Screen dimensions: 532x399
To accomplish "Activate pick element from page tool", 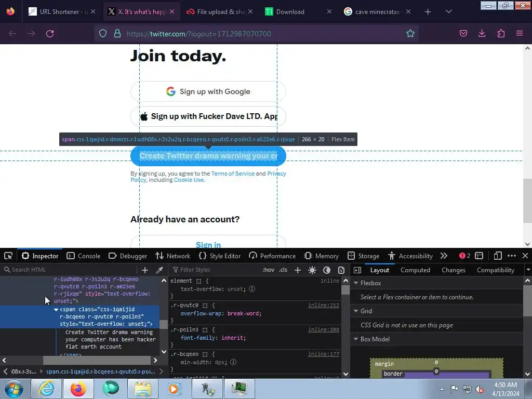I will click(8, 256).
